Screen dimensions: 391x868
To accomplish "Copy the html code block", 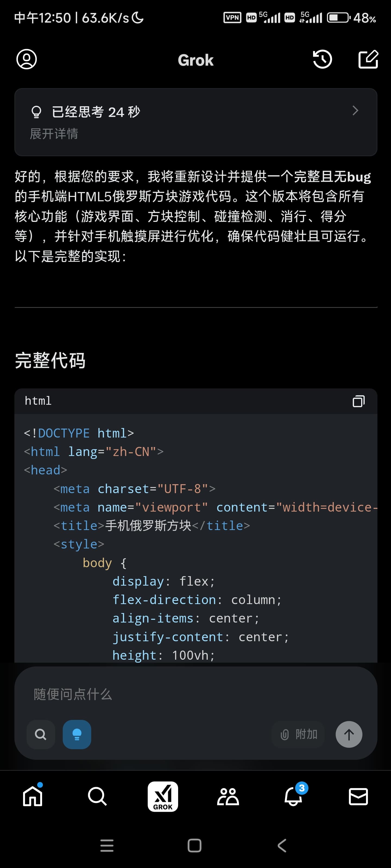I will pyautogui.click(x=358, y=401).
